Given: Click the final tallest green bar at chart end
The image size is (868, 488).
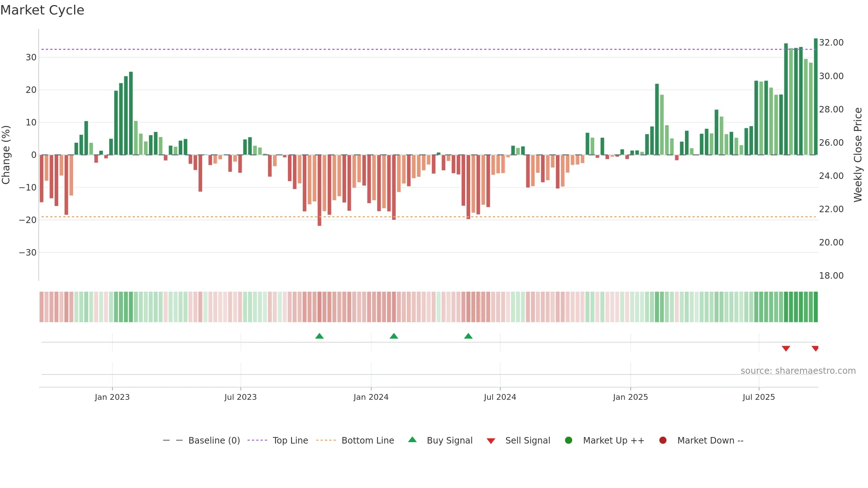Looking at the screenshot, I should 816,97.
